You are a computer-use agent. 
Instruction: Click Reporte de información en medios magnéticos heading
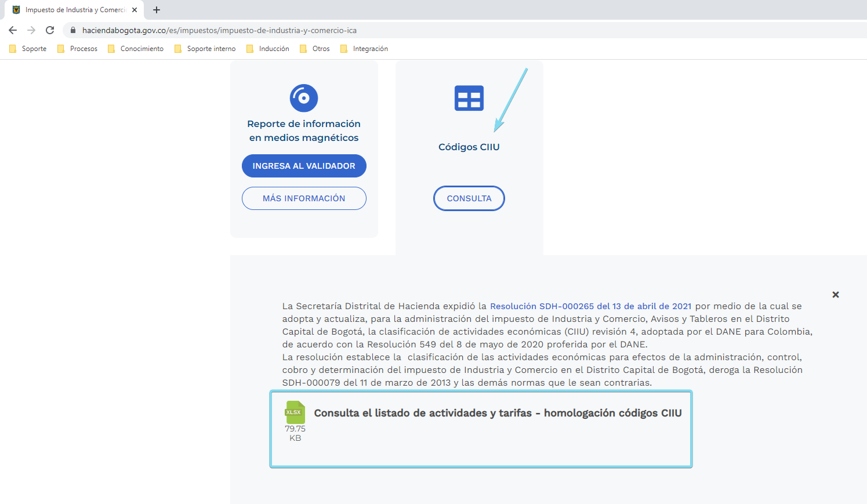click(x=304, y=130)
